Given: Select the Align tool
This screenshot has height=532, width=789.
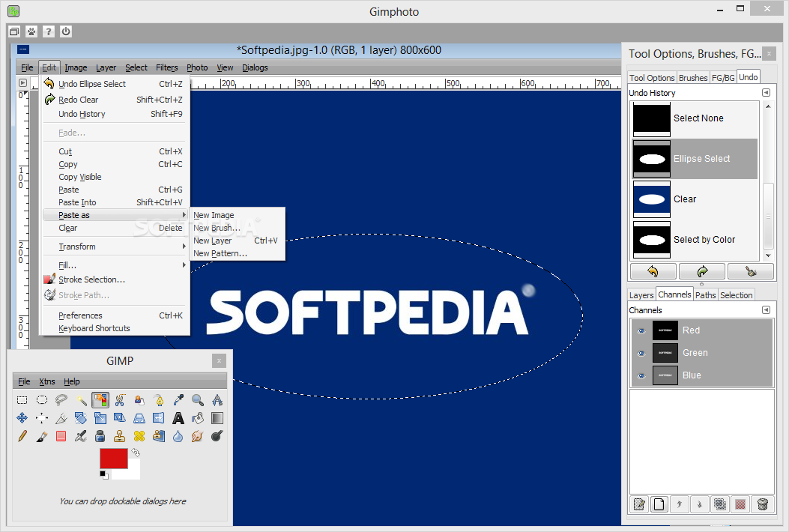Looking at the screenshot, I should [x=42, y=418].
